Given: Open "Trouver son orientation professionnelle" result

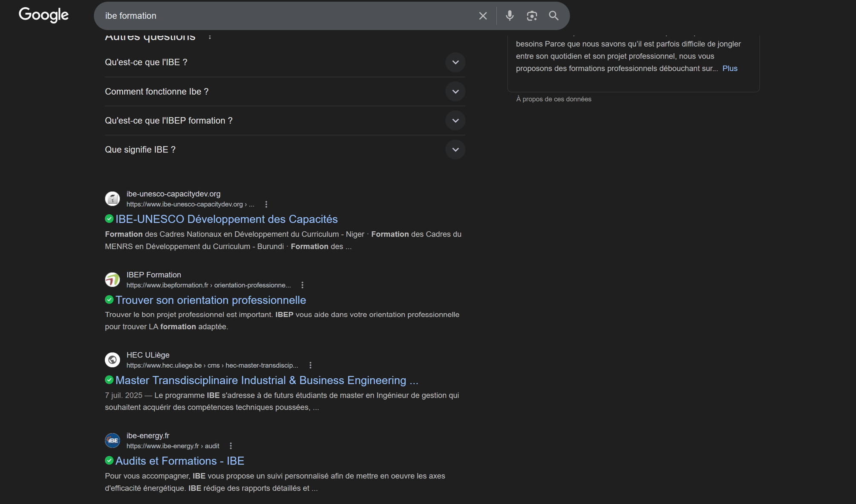Looking at the screenshot, I should pos(210,300).
